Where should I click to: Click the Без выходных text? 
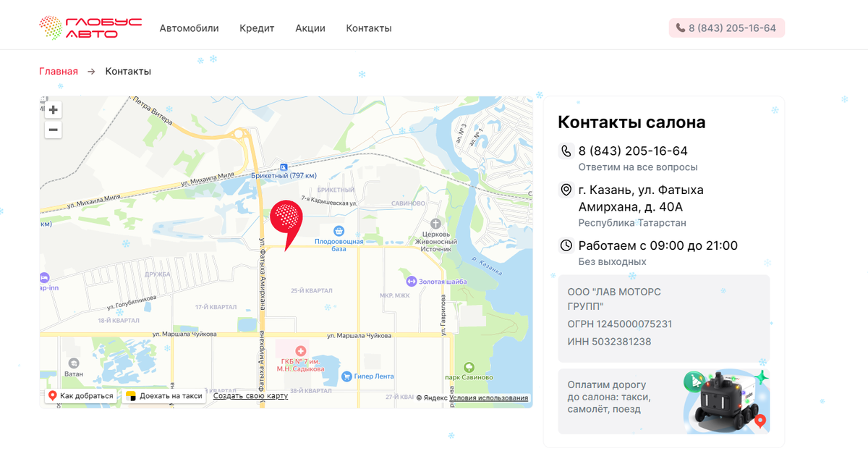(612, 261)
